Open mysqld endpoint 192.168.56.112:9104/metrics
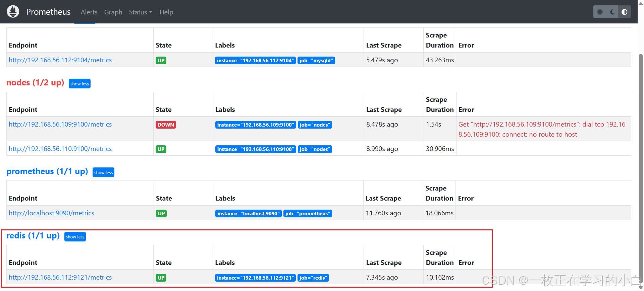644x291 pixels. click(60, 60)
